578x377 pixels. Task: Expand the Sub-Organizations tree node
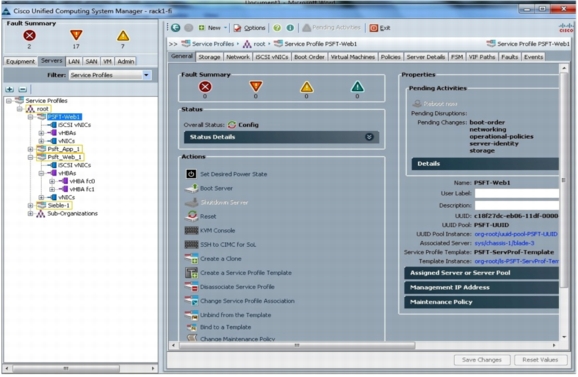pos(31,214)
